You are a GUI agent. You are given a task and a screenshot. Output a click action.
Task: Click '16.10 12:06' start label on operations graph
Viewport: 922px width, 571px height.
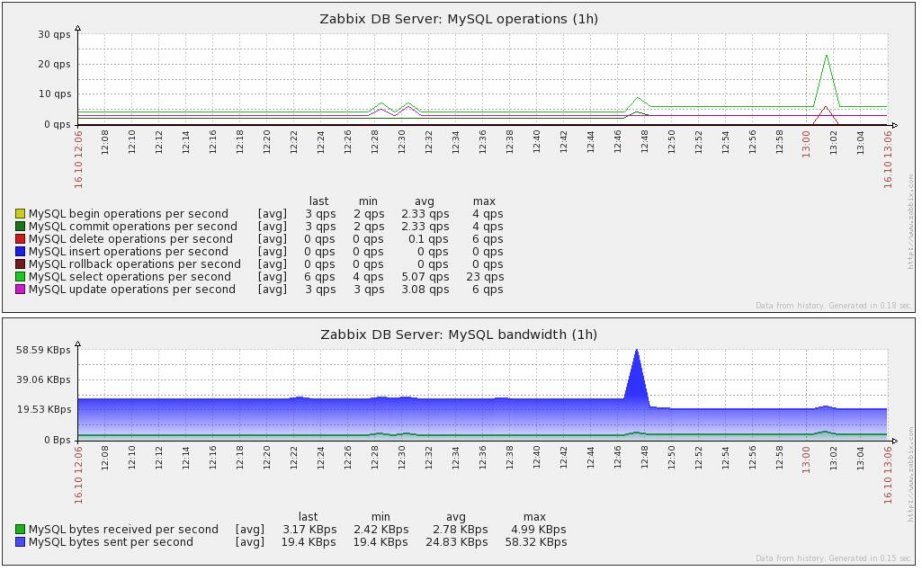(x=78, y=159)
